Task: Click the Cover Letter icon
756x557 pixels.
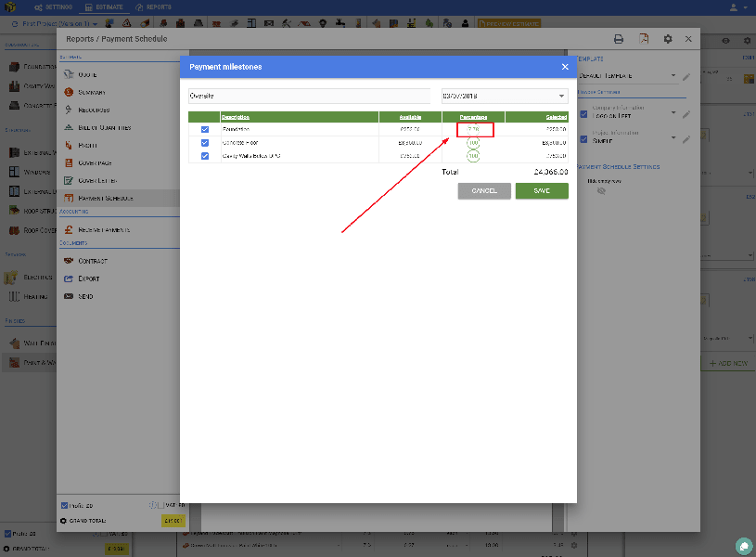Action: pos(69,180)
